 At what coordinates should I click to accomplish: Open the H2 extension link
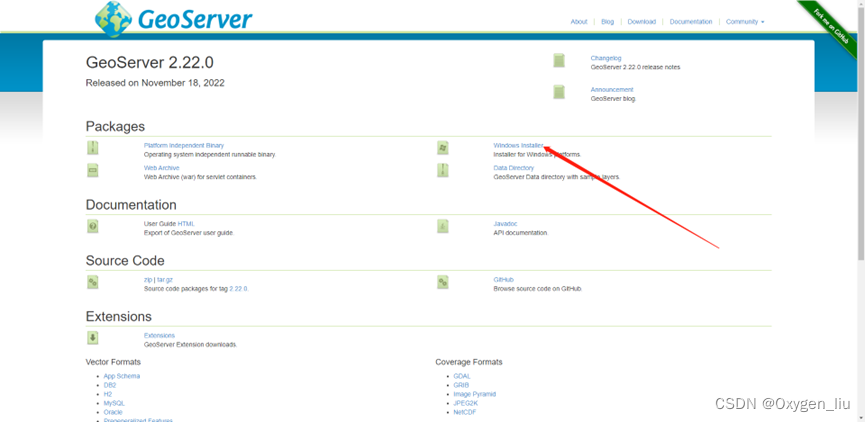click(x=108, y=394)
